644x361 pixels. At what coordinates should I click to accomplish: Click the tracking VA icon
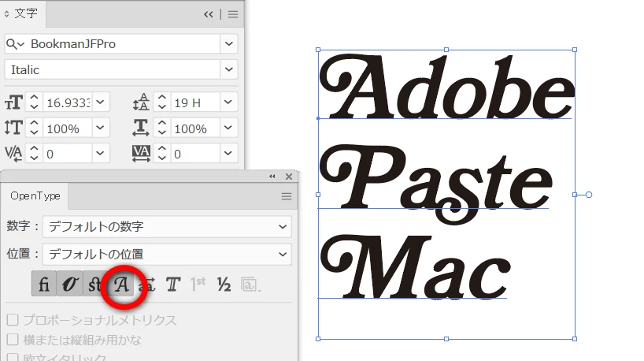tap(141, 154)
